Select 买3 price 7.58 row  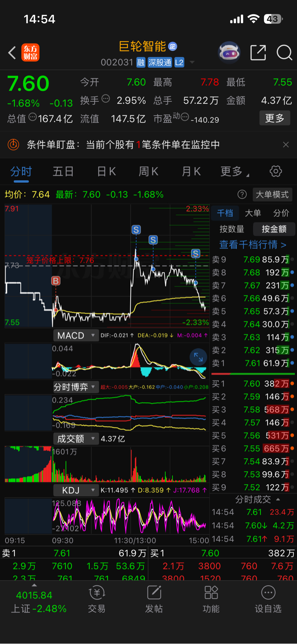(x=253, y=410)
